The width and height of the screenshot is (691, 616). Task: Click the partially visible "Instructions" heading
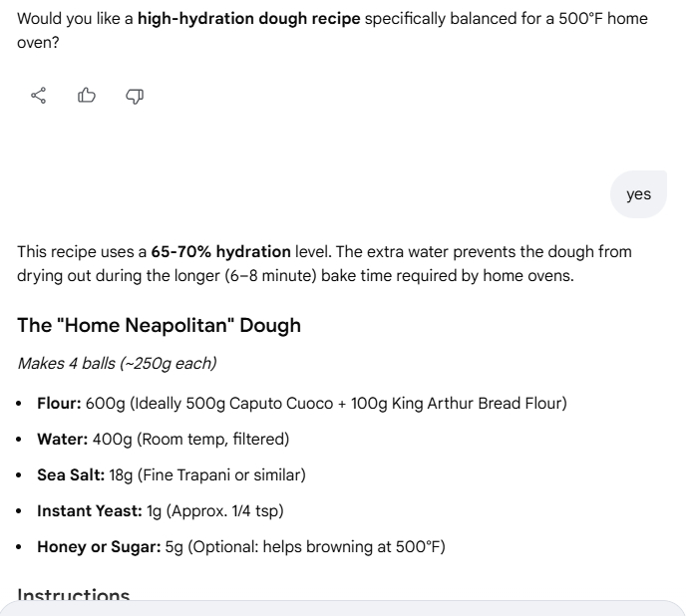[74, 595]
